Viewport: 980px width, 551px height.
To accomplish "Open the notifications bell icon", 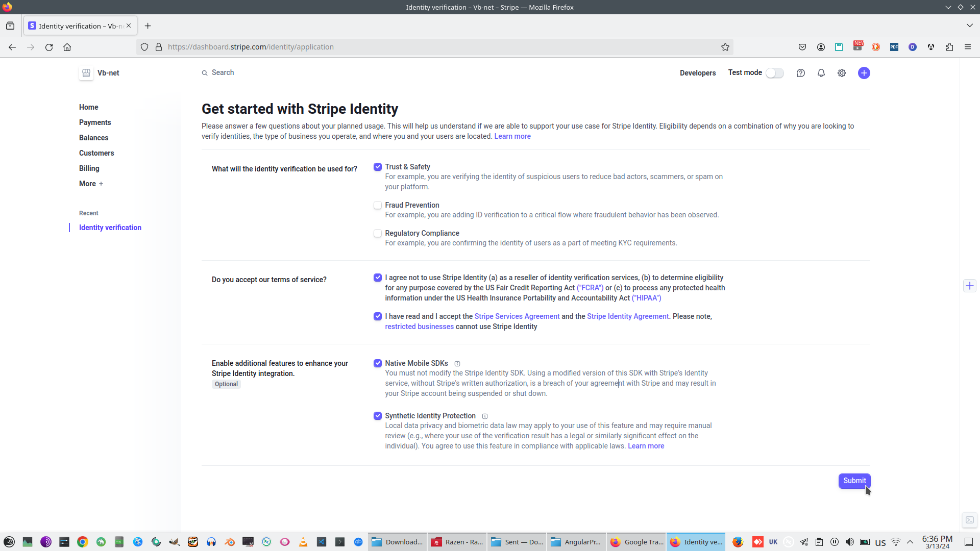I will [x=821, y=73].
